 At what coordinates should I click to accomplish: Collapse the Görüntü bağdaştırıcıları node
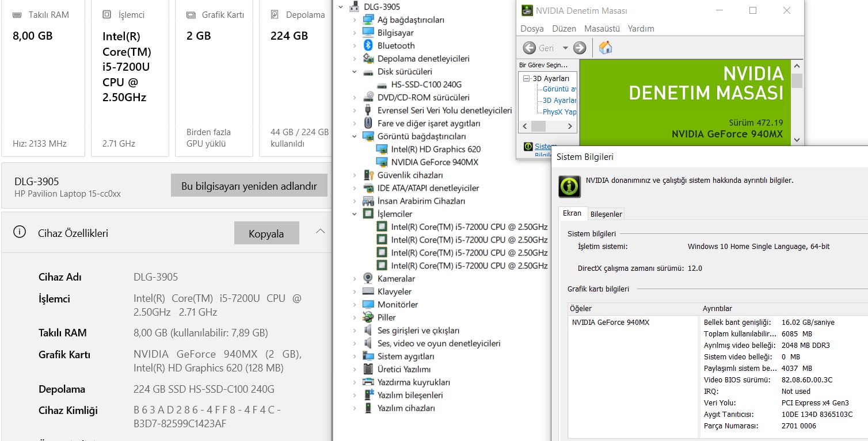tap(355, 136)
